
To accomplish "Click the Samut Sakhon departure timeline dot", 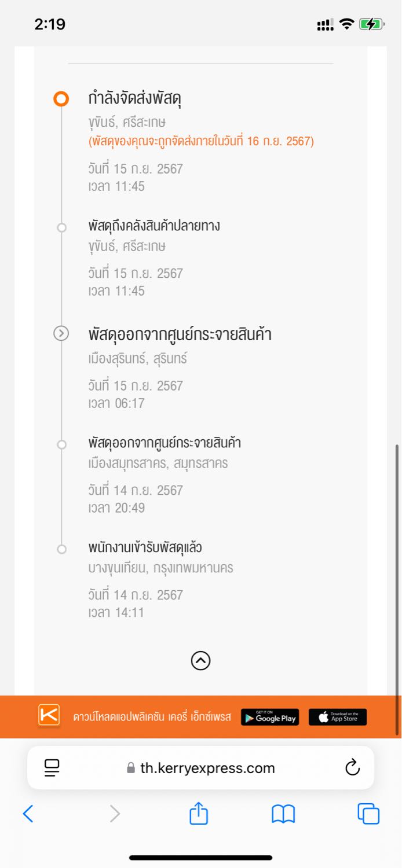I will click(x=61, y=444).
